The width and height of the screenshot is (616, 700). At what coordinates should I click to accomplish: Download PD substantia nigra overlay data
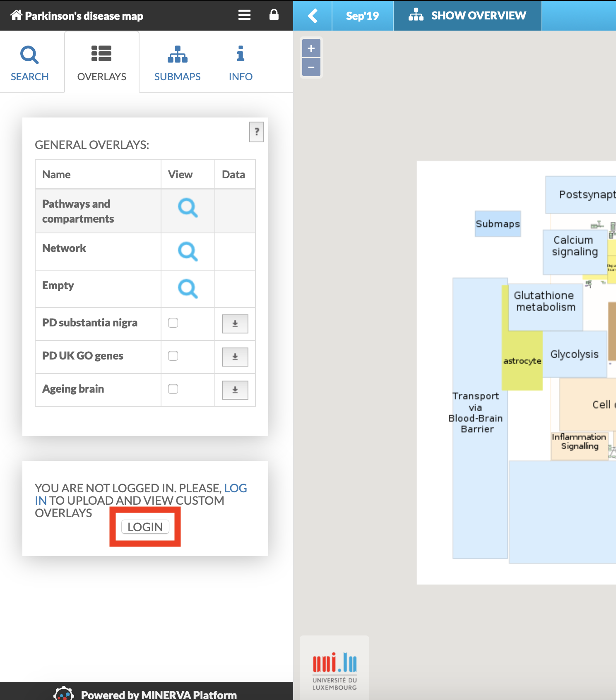[235, 324]
